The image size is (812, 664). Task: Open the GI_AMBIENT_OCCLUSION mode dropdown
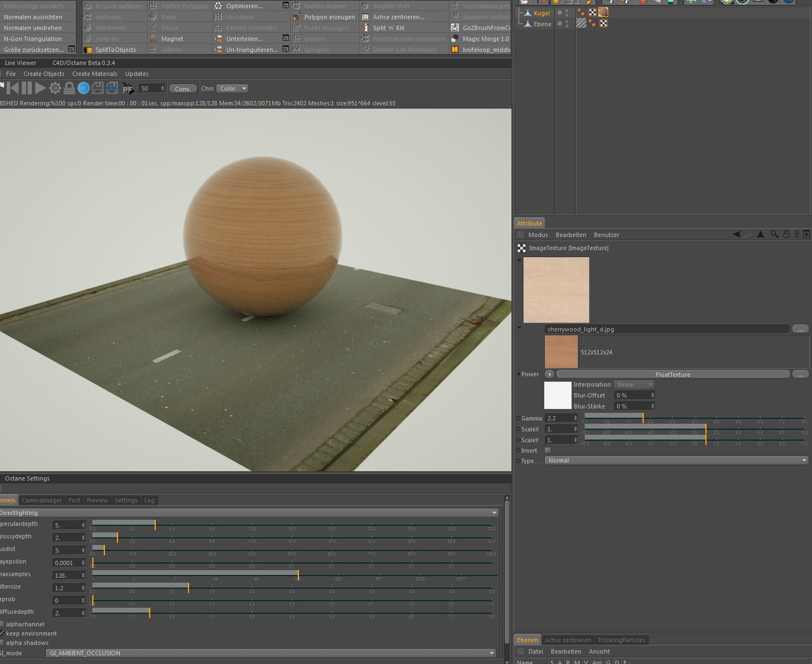(272, 653)
